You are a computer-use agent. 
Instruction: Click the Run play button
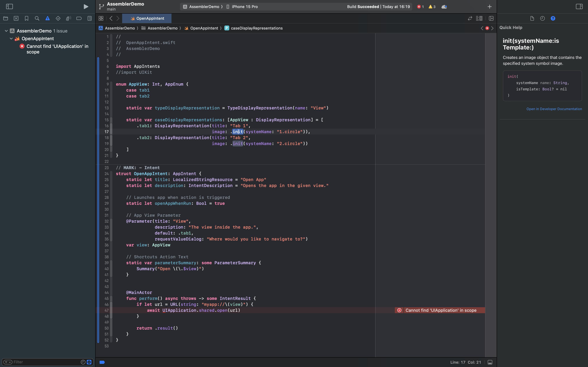(86, 7)
